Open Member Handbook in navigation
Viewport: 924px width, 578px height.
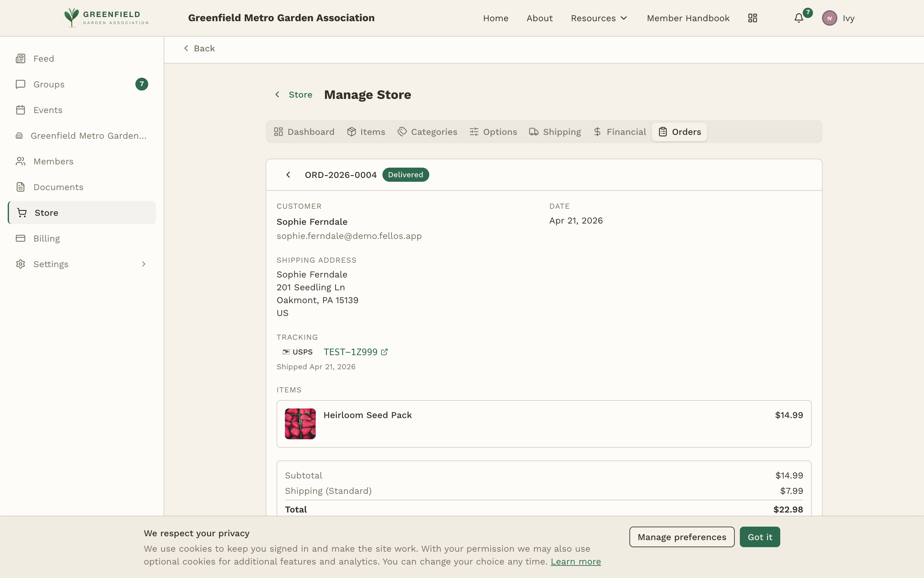pos(688,18)
